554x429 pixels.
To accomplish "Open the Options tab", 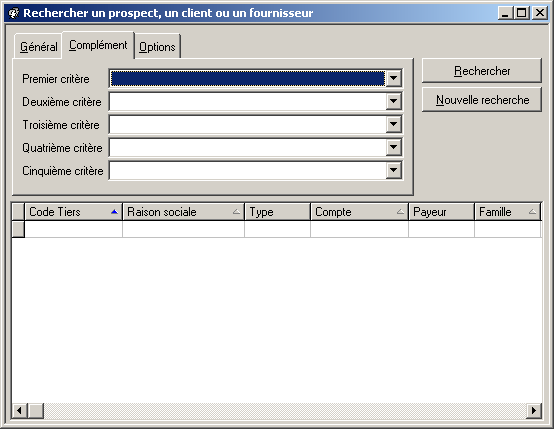I will tap(157, 47).
